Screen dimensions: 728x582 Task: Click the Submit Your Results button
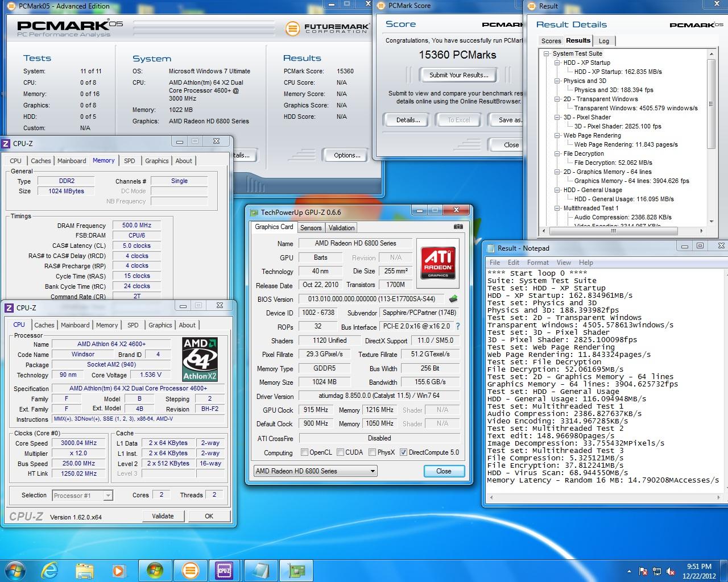point(458,75)
